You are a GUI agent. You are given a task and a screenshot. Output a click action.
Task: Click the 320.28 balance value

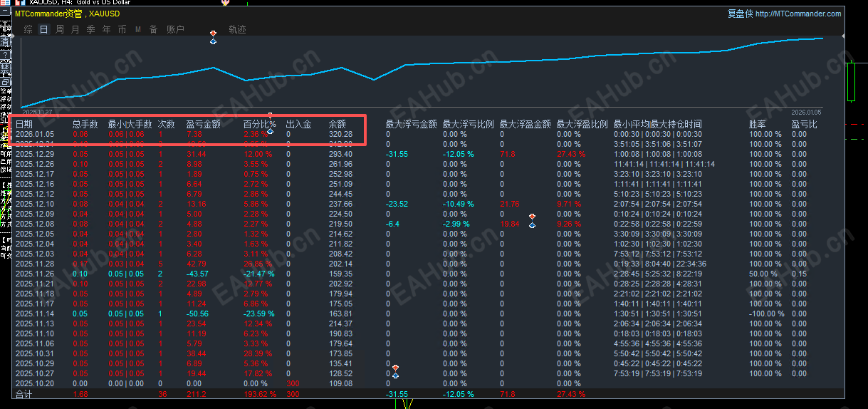(340, 134)
